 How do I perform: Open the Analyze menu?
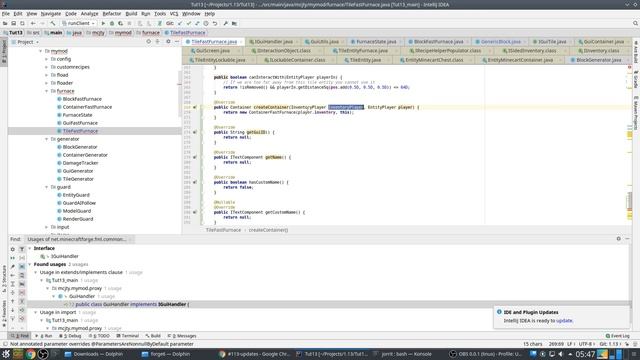coord(89,13)
